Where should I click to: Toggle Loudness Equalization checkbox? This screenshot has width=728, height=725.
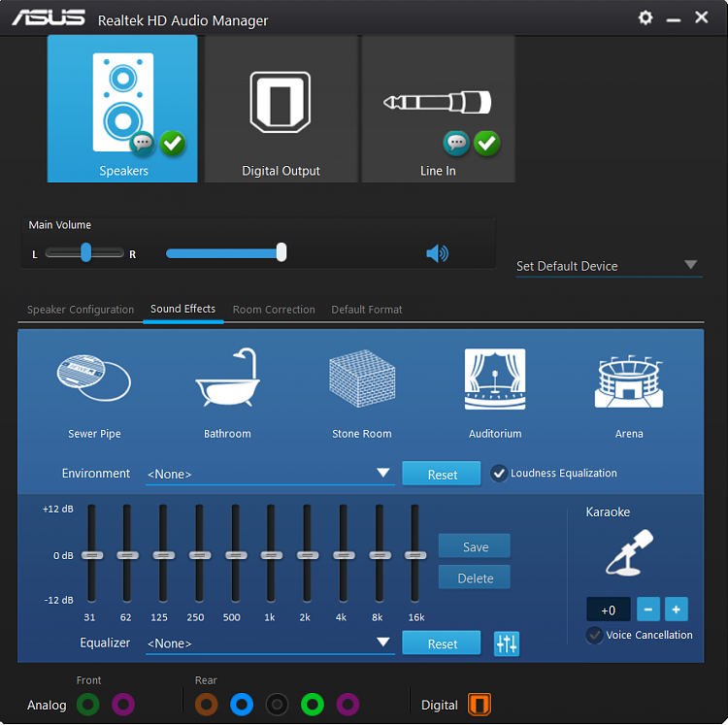499,474
